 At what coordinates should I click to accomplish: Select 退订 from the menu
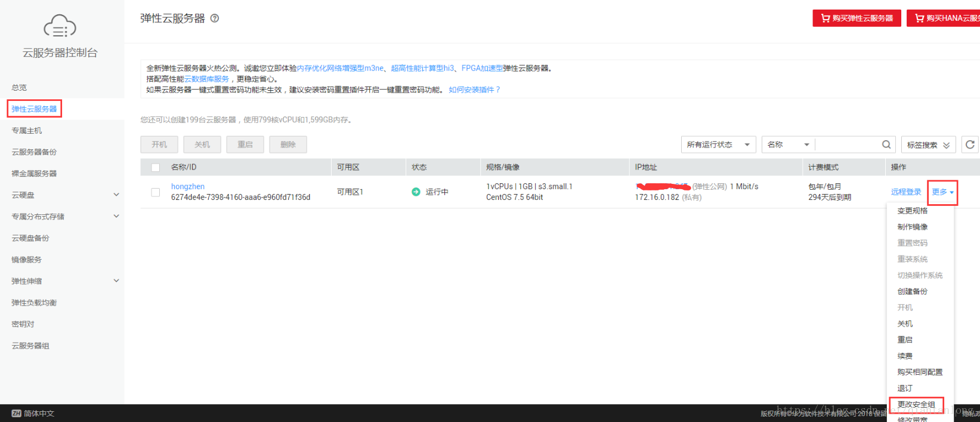click(905, 388)
